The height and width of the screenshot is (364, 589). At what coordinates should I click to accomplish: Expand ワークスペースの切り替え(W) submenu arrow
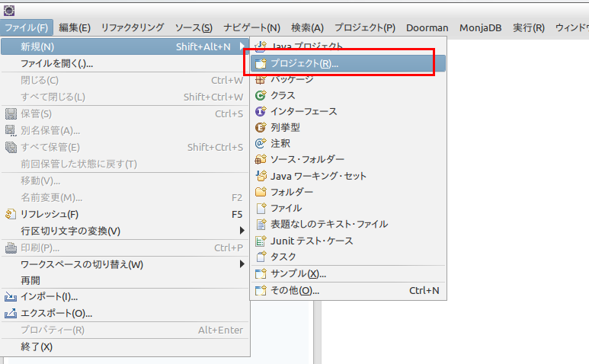[242, 264]
